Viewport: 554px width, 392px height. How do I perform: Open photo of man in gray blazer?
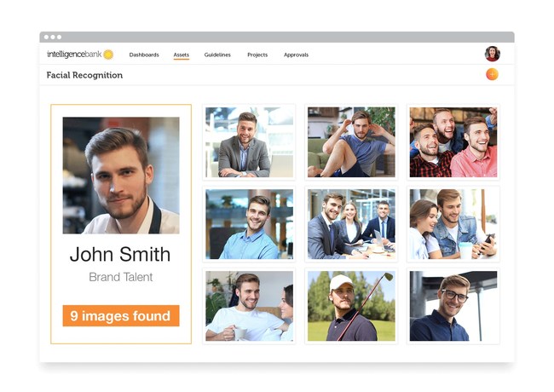coord(249,142)
